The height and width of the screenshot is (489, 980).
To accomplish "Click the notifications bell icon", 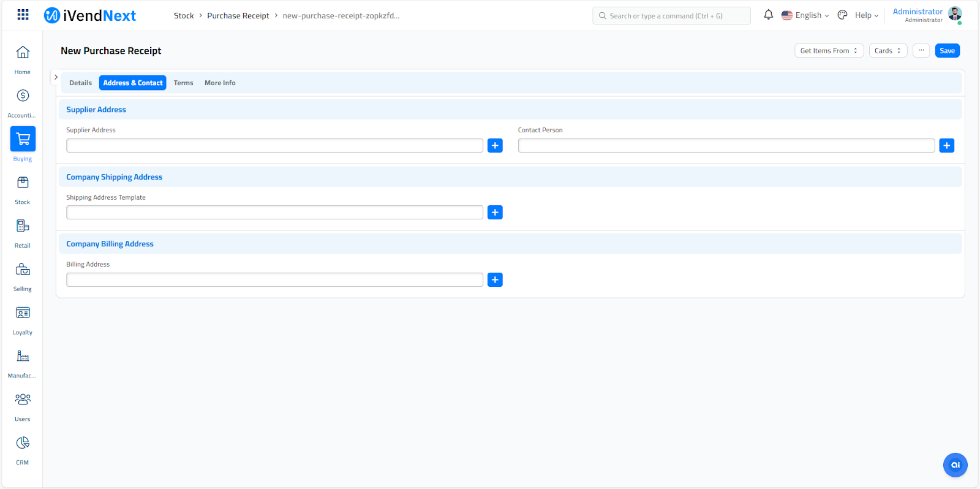I will pyautogui.click(x=768, y=15).
